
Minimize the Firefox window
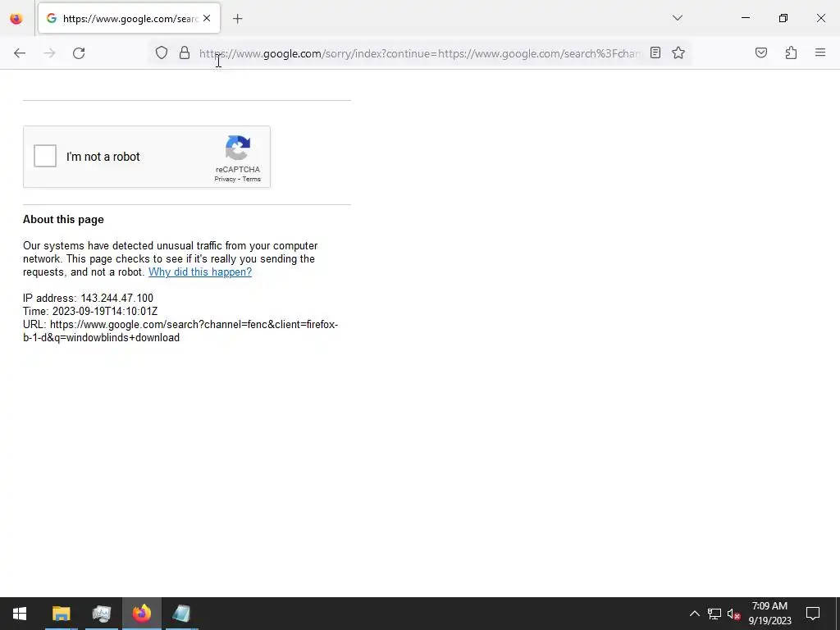[745, 18]
